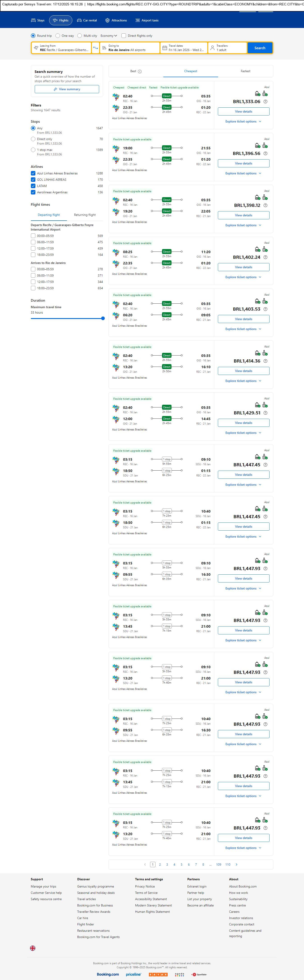
Task: Expand ticket options for BRL1,402.24 flight
Action: pos(243,277)
